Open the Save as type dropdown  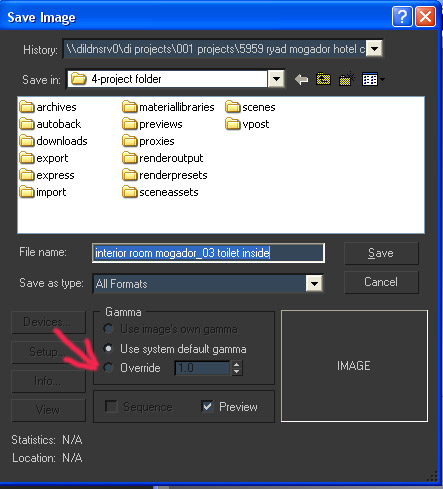pos(314,284)
